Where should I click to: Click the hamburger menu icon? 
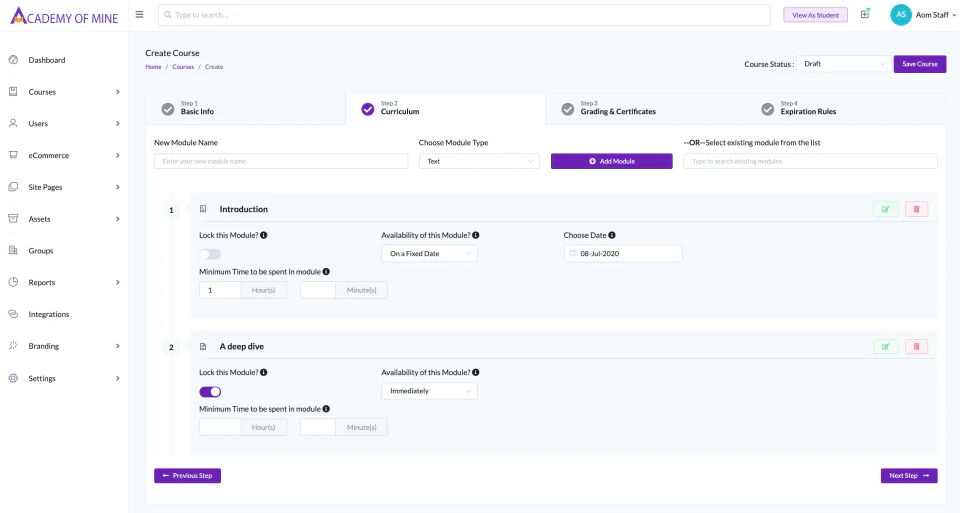click(x=139, y=14)
